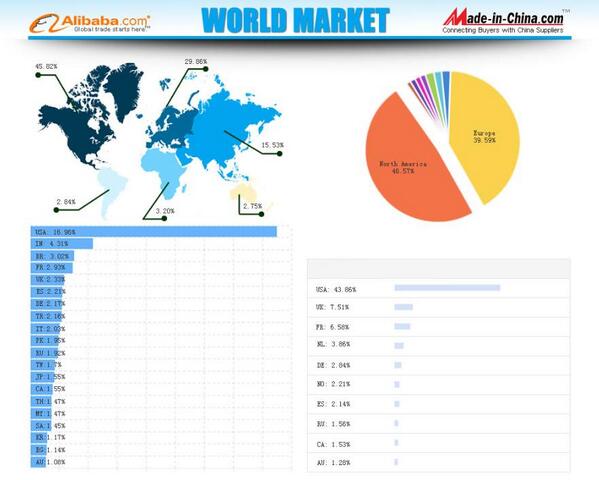Click the 2.75% map label

point(253,206)
